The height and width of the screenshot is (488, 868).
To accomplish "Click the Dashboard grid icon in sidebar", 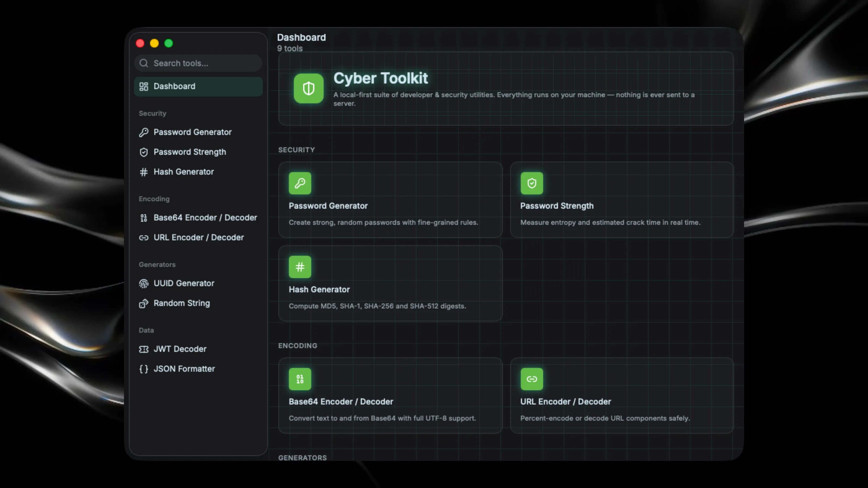I will [x=144, y=86].
